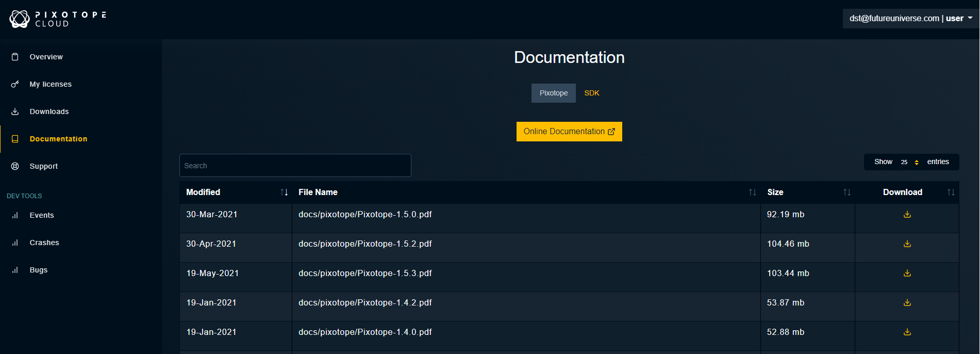Download Pixotope-1.4.2.pdf via its download icon

pos(907,302)
